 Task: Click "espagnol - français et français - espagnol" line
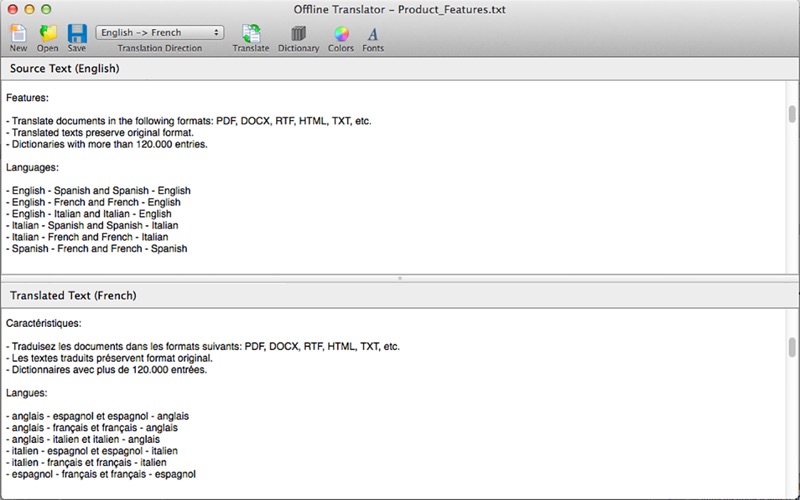(x=101, y=474)
